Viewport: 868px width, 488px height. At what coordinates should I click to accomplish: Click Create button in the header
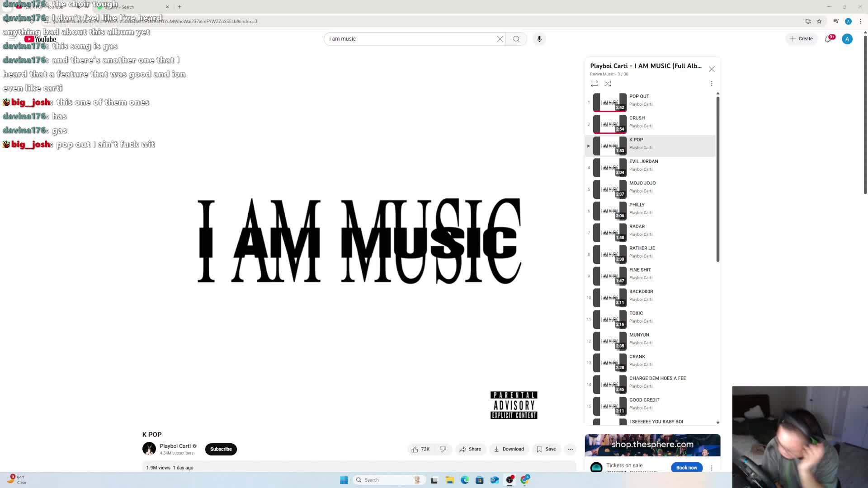801,39
